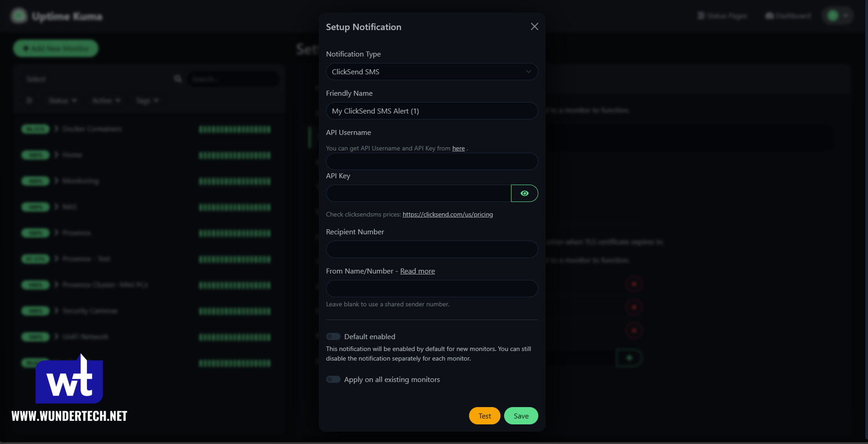This screenshot has height=444, width=868.
Task: Show the API Key with eye icon
Action: pos(525,193)
